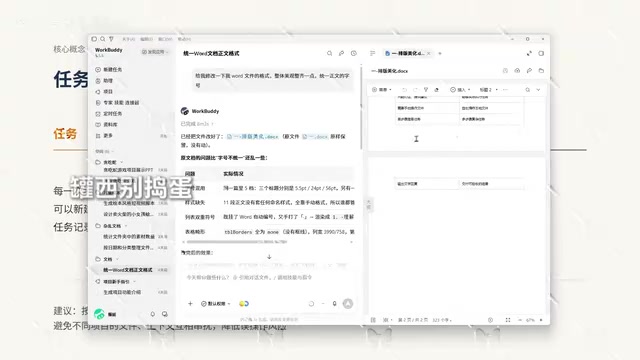The image size is (640, 360).
Task: Click zoom out minus in document status bar
Action: tap(520, 320)
